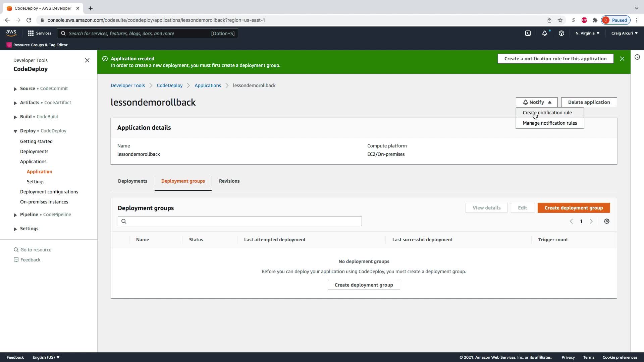The width and height of the screenshot is (644, 362).
Task: Choose Manage notification rules option
Action: pos(549,123)
